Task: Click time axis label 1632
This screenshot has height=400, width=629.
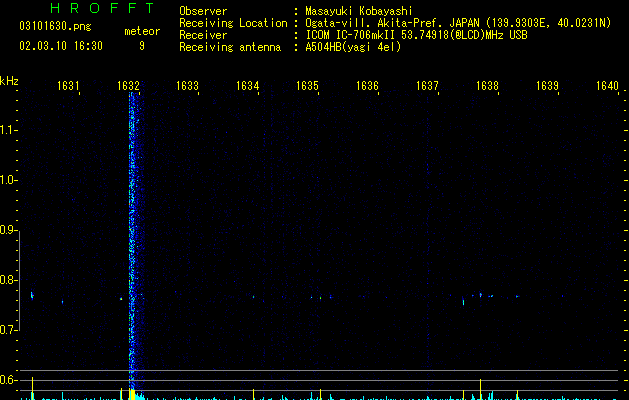Action: (x=128, y=86)
